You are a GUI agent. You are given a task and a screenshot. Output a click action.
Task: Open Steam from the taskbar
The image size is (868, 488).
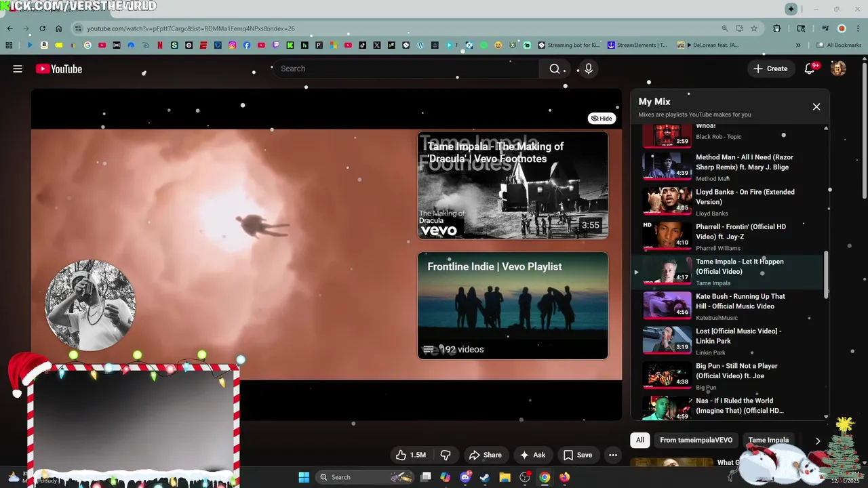484,477
